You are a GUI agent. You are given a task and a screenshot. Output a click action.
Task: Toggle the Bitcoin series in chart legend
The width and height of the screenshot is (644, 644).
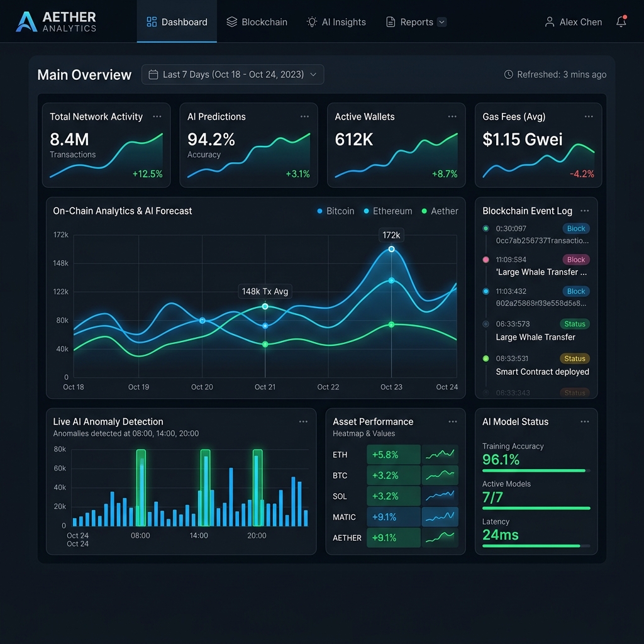click(335, 211)
